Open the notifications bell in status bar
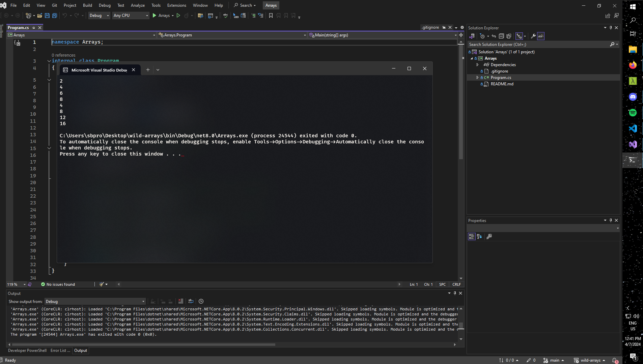Image resolution: width=643 pixels, height=364 pixels. pyautogui.click(x=615, y=360)
